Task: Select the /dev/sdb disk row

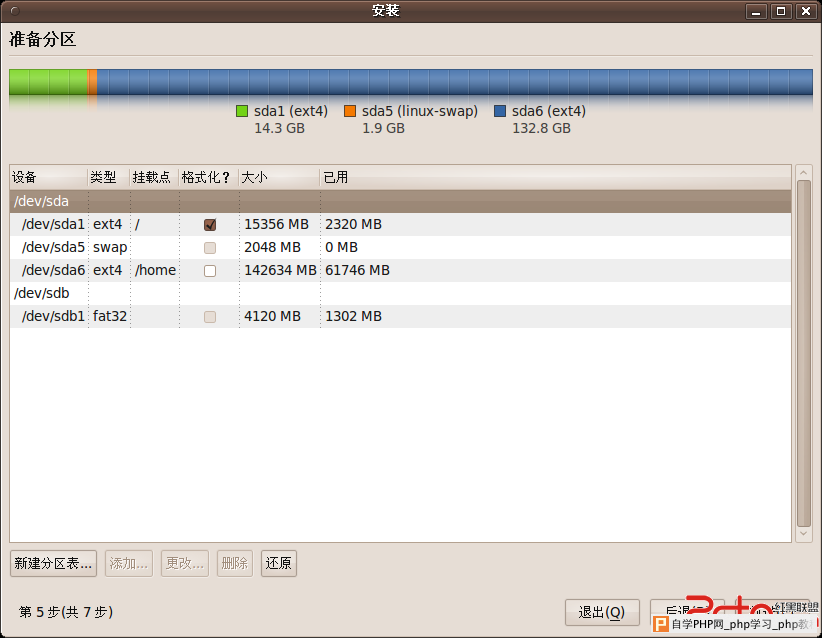Action: click(x=400, y=294)
